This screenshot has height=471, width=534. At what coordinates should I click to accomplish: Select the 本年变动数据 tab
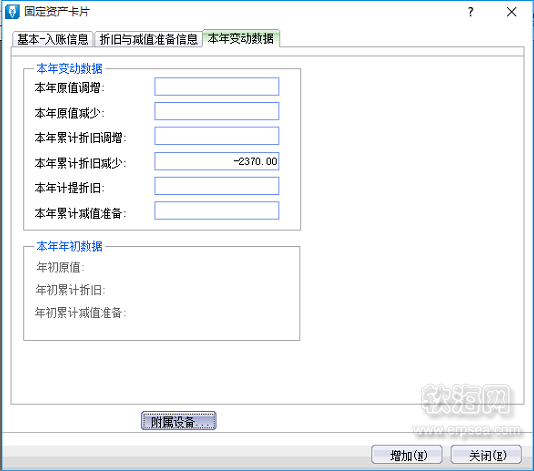tap(241, 38)
